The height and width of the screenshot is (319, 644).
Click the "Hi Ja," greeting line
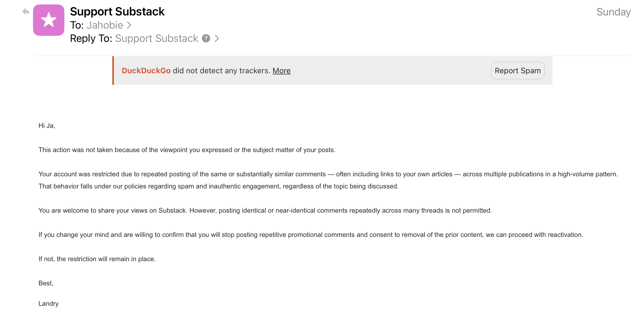pyautogui.click(x=47, y=126)
